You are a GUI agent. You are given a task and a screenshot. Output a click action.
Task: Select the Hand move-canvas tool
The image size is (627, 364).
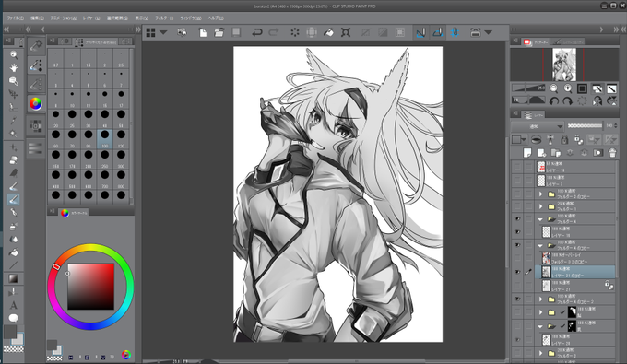[x=14, y=68]
